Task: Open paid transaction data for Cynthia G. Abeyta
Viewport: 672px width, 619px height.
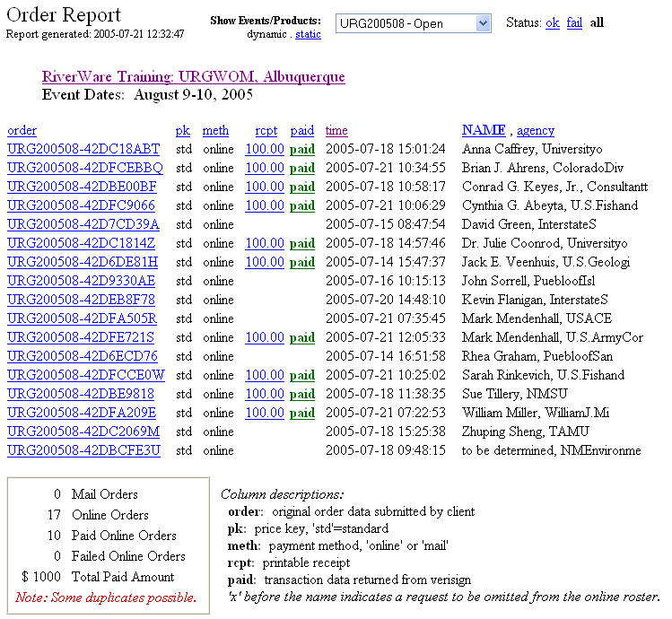Action: pyautogui.click(x=302, y=205)
